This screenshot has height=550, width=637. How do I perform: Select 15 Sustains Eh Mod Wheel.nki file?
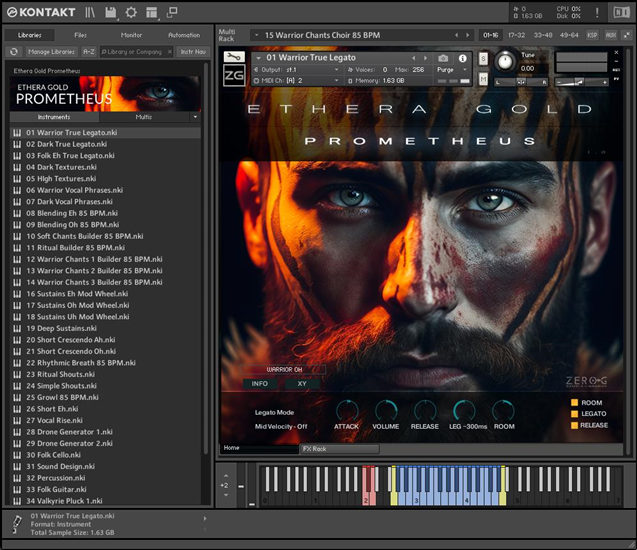click(78, 294)
